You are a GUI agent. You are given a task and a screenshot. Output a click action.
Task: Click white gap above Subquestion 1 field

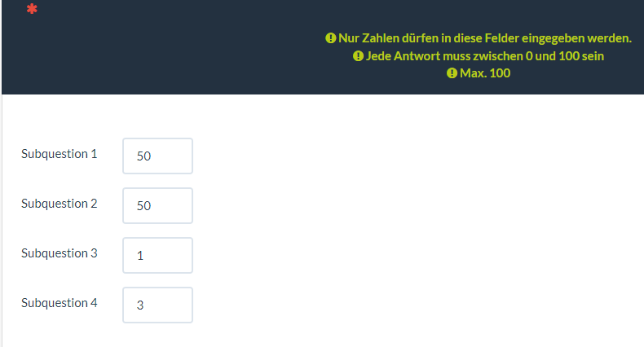[x=157, y=118]
